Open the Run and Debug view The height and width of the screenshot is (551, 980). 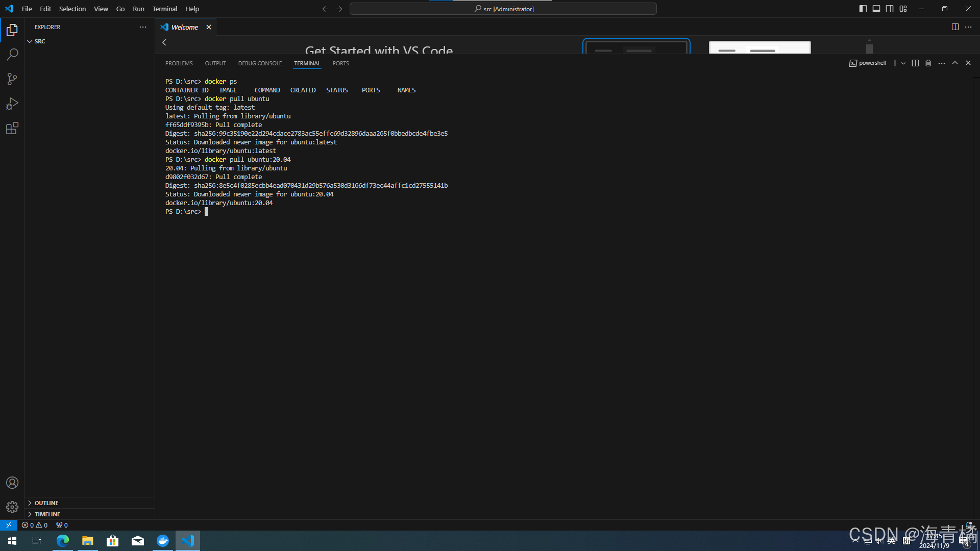pyautogui.click(x=12, y=104)
